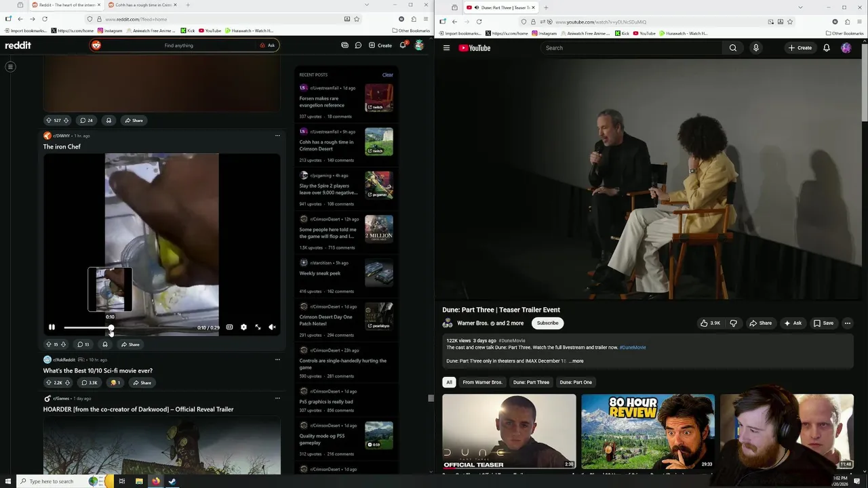The height and width of the screenshot is (488, 868).
Task: Open options for the AskReddit post
Action: pyautogui.click(x=277, y=359)
